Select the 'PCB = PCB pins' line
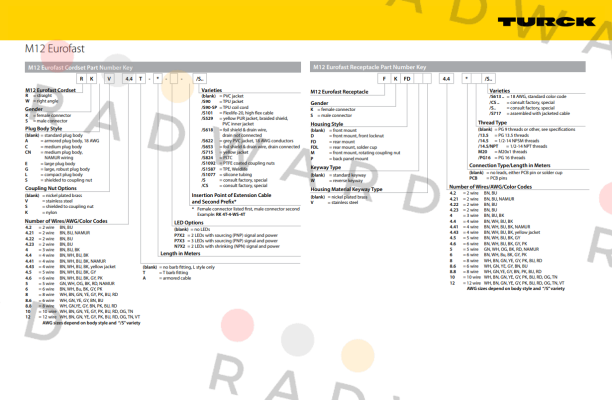The height and width of the screenshot is (400, 612). 488,178
